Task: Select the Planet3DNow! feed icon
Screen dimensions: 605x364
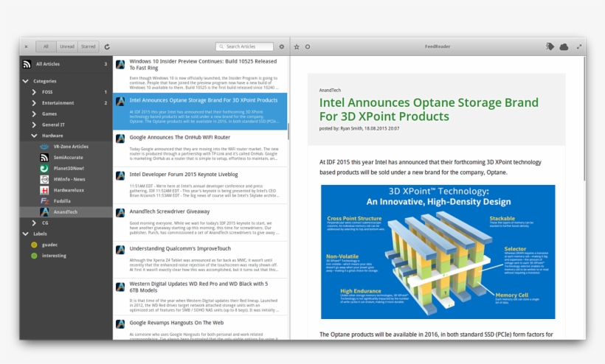Action: coord(45,168)
